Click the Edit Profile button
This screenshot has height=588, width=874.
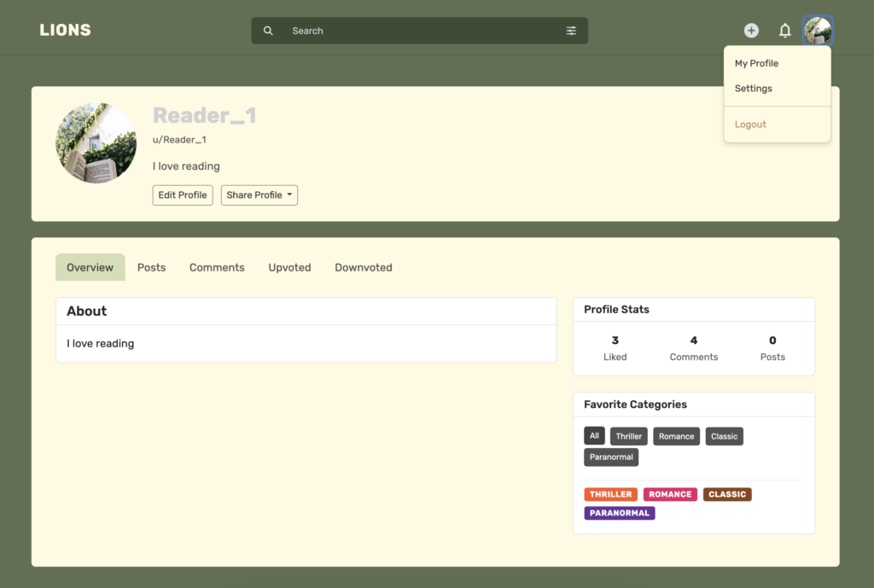point(183,195)
